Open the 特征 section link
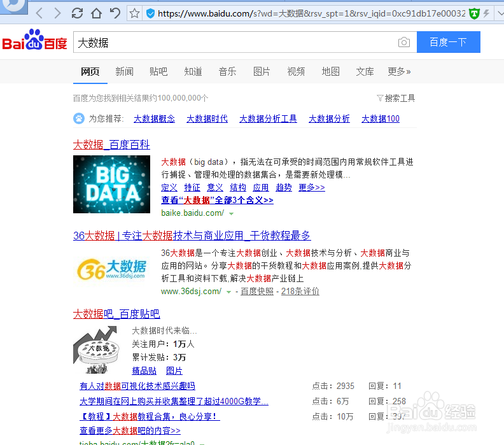 (192, 187)
